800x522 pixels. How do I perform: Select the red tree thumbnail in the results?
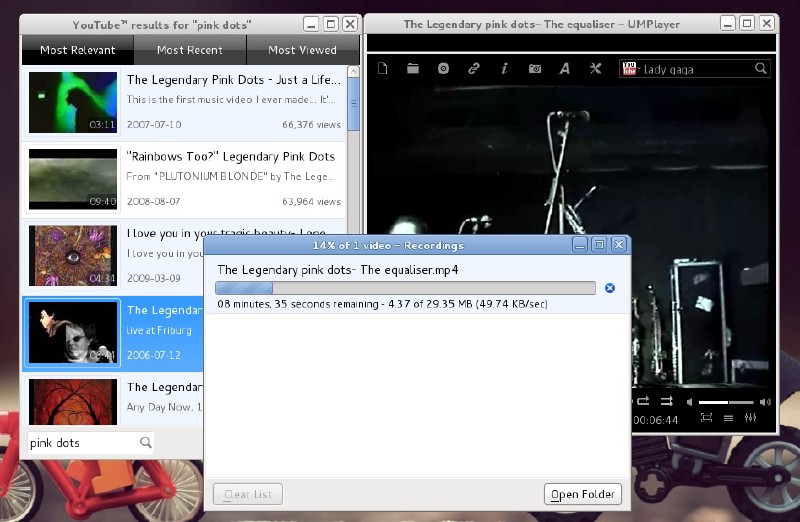click(73, 402)
